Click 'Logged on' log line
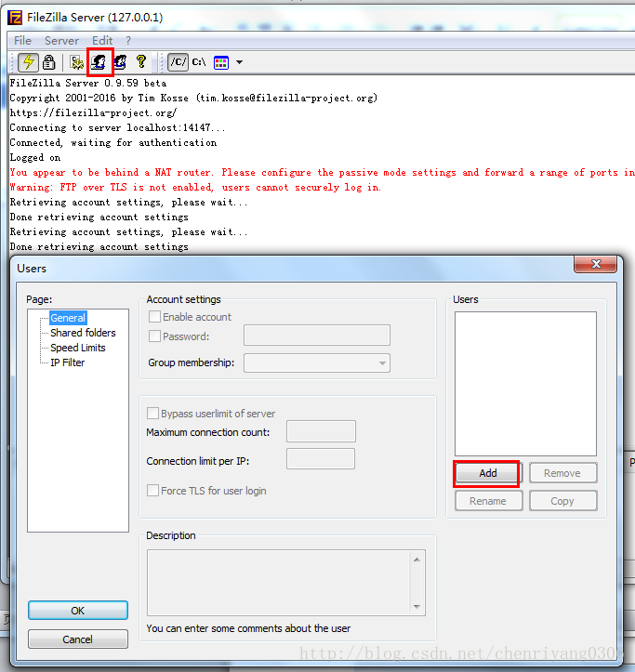This screenshot has height=672, width=635. 35,158
